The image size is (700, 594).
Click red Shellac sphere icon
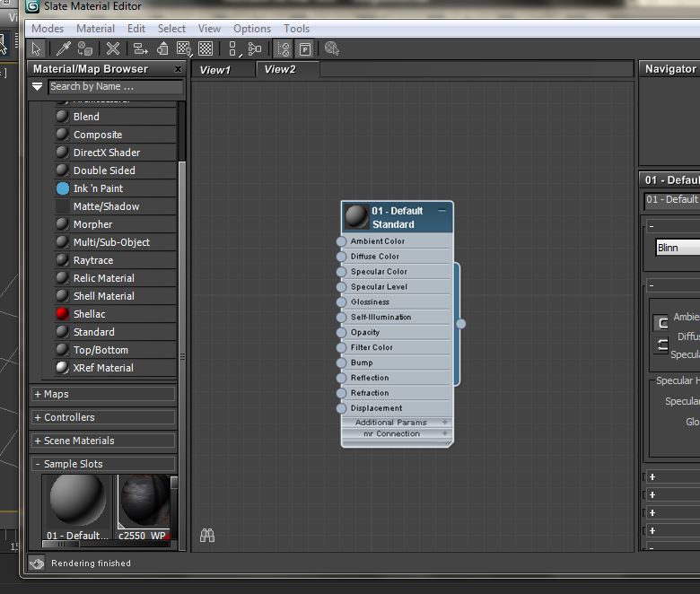click(x=63, y=314)
